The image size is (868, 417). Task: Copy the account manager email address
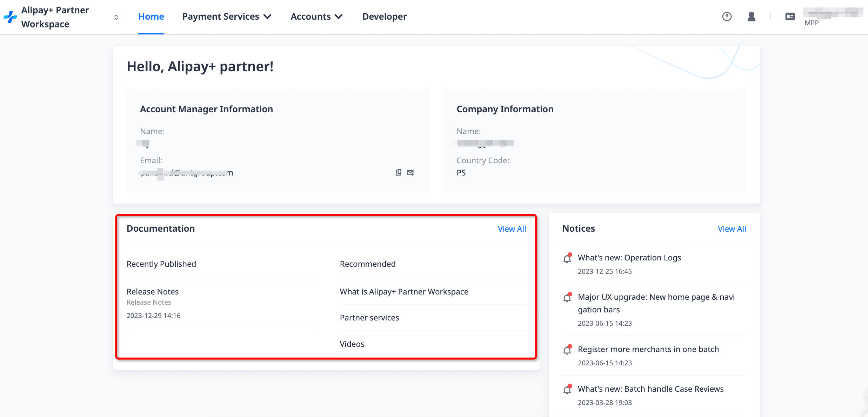click(x=398, y=172)
